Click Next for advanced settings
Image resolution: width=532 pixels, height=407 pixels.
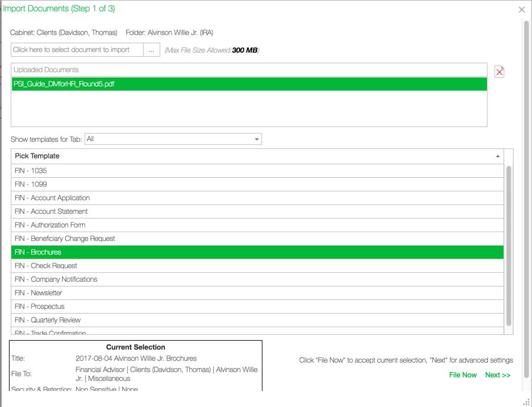click(498, 375)
